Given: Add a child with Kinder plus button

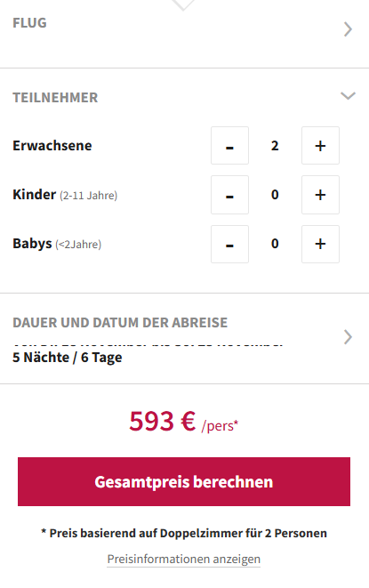Looking at the screenshot, I should tap(320, 195).
